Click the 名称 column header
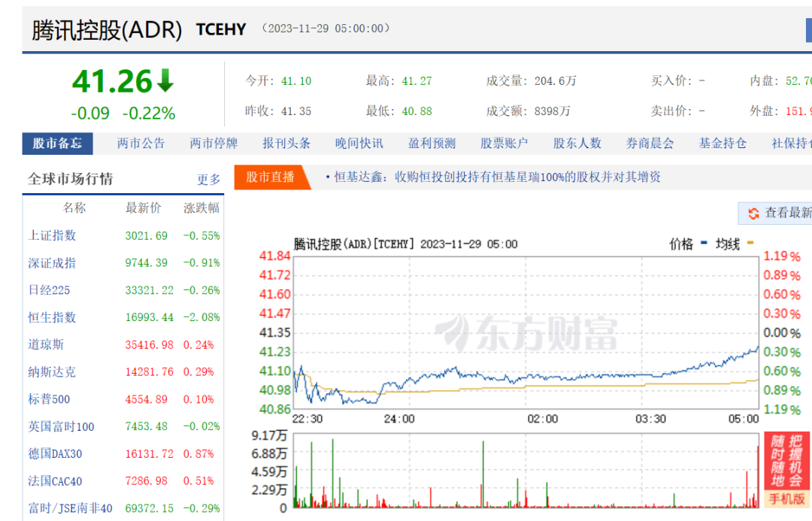This screenshot has height=521, width=812. click(x=74, y=208)
